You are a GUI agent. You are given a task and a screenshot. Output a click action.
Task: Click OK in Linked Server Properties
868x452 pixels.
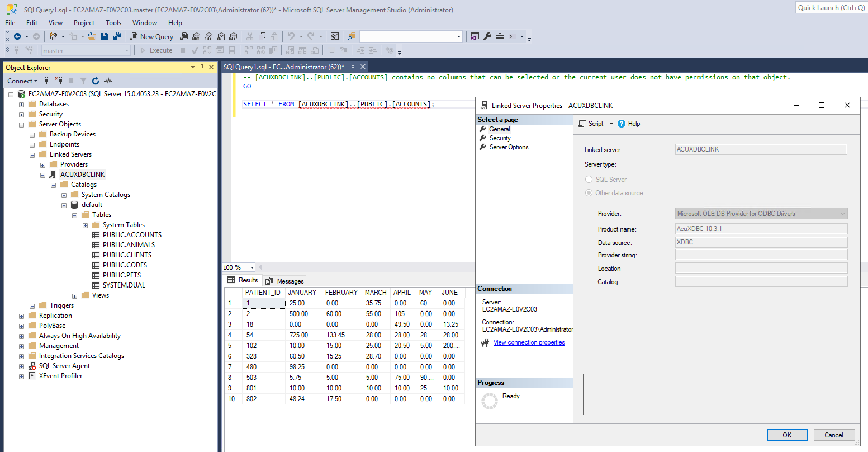click(x=787, y=435)
